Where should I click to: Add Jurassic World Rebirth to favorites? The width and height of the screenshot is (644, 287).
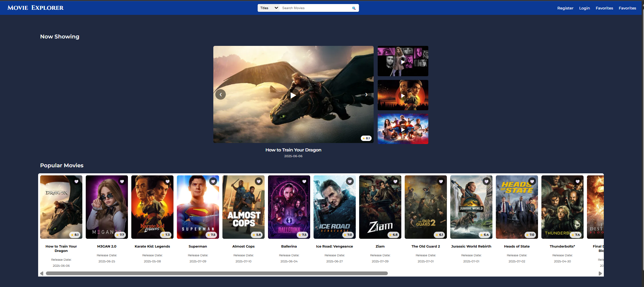(x=486, y=181)
